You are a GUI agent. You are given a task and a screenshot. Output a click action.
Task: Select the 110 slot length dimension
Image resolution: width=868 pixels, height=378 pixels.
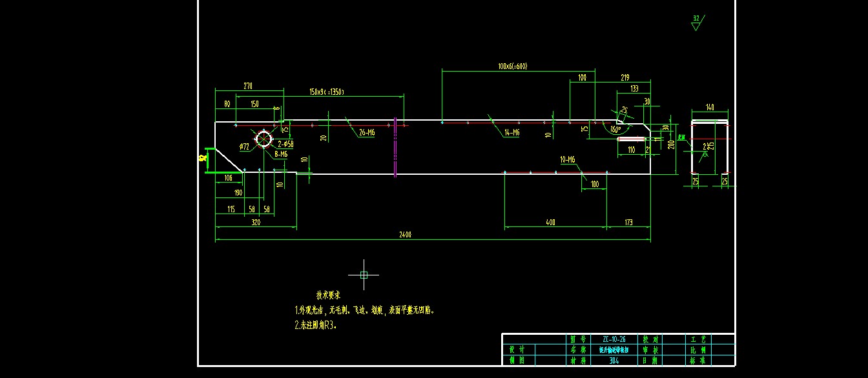tap(631, 150)
